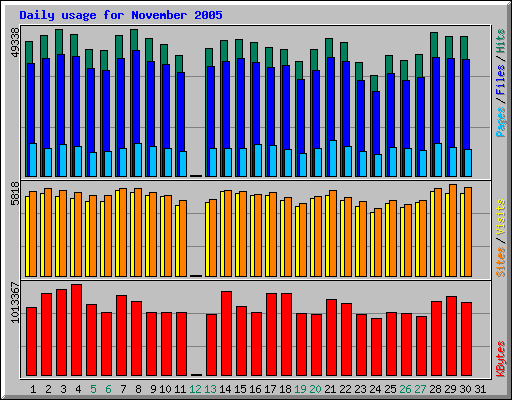Click green day label 27
The height and width of the screenshot is (400, 512).
tap(420, 389)
